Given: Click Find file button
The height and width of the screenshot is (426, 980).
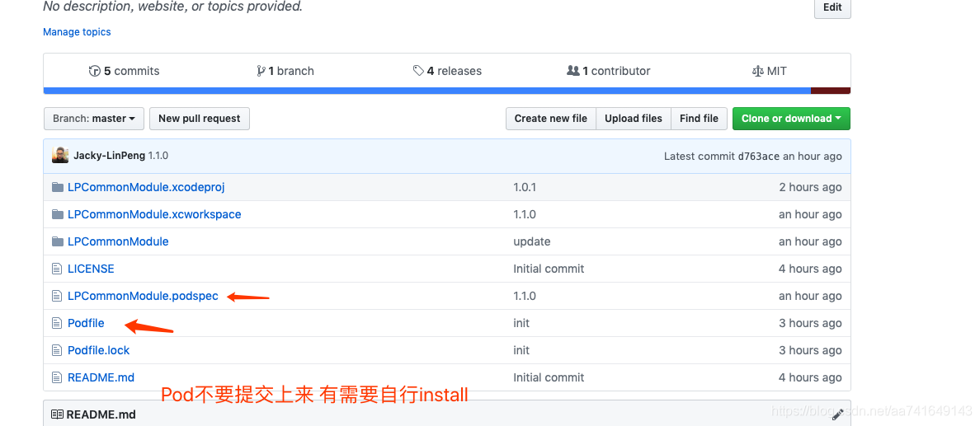Looking at the screenshot, I should pos(699,119).
